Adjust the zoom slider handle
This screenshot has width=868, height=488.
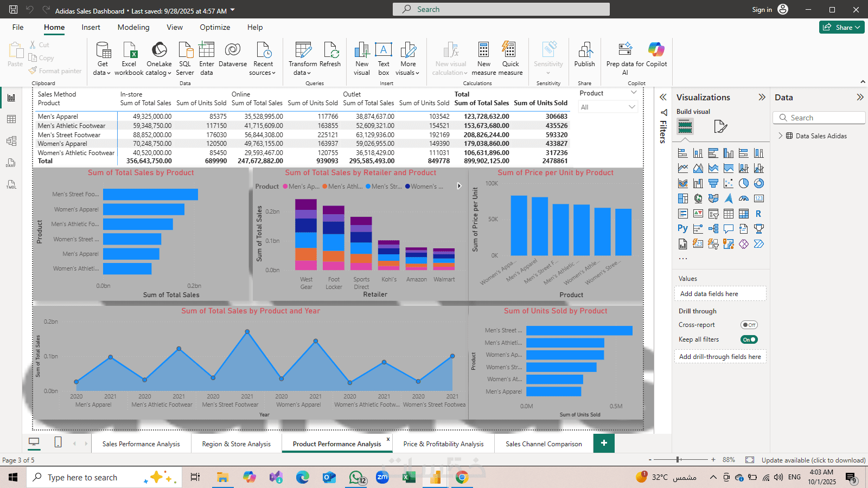(678, 459)
